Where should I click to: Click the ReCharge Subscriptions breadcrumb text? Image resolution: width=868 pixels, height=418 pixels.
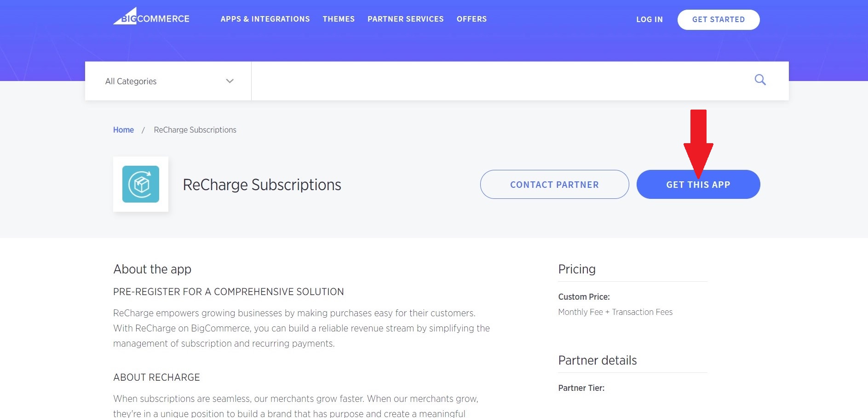195,130
